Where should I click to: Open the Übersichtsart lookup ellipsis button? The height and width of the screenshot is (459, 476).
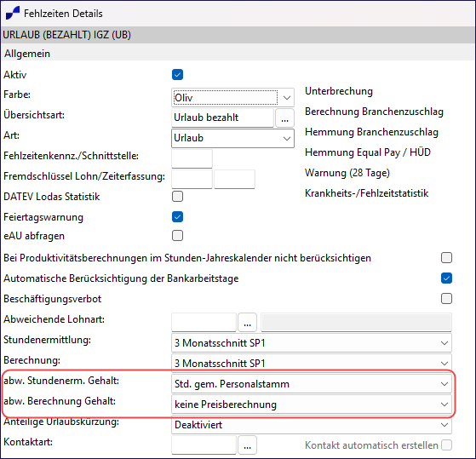(x=284, y=118)
